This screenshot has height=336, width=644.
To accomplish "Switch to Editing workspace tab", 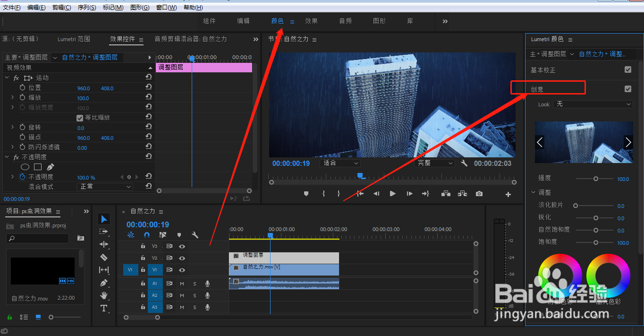I will click(243, 21).
